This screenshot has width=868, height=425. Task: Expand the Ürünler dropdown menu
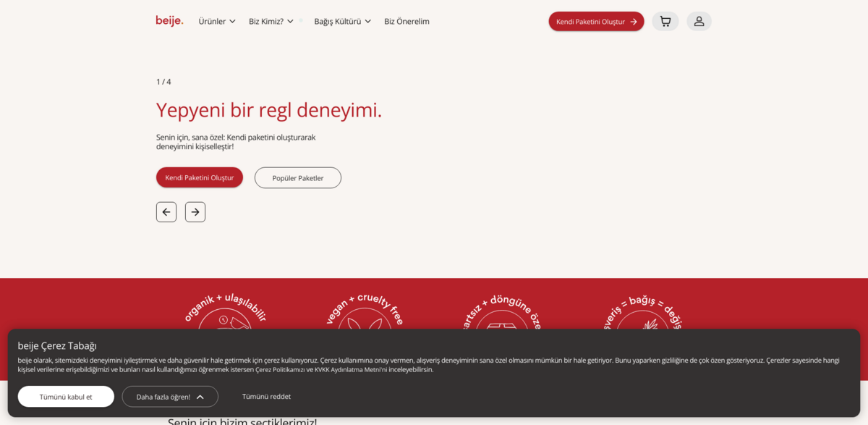tap(217, 22)
